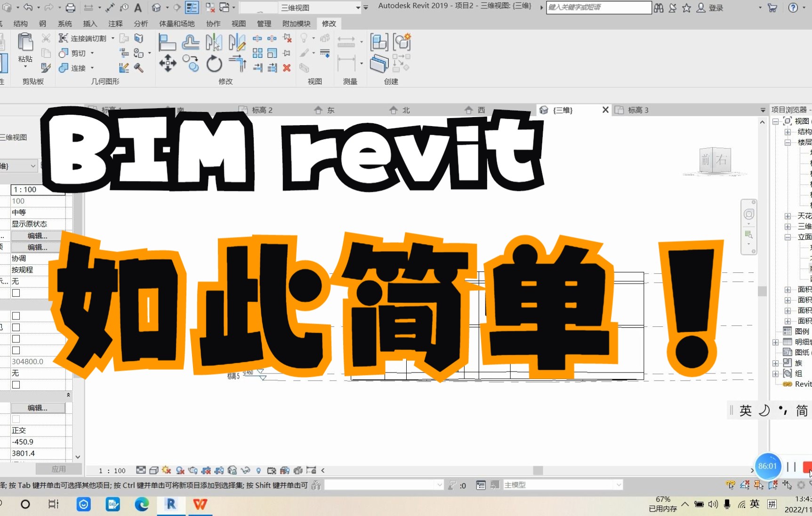
Task: Click the Text A icon in quick access toolbar
Action: pos(138,8)
